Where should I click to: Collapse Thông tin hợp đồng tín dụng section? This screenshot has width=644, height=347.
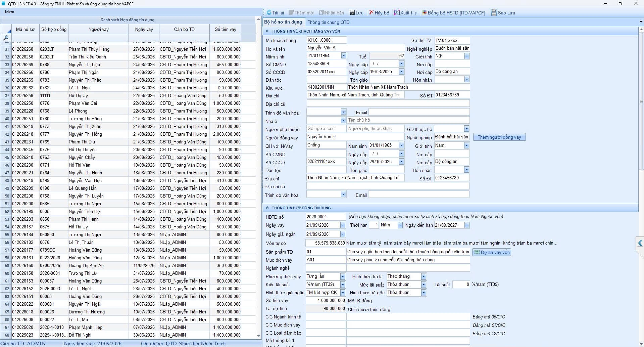pos(267,208)
